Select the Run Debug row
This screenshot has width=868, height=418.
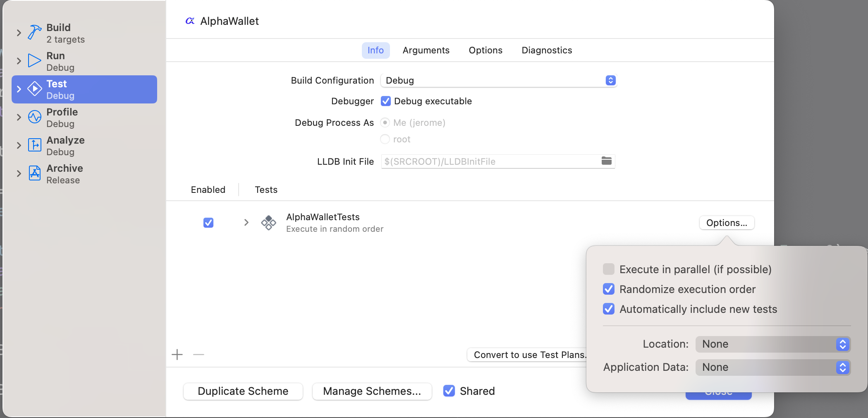pyautogui.click(x=84, y=61)
